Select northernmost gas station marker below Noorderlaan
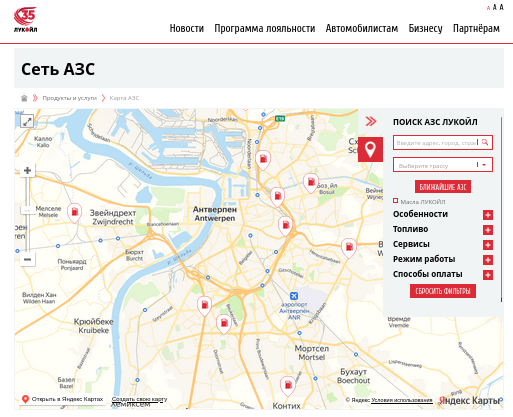This screenshot has height=417, width=513. coord(263,160)
